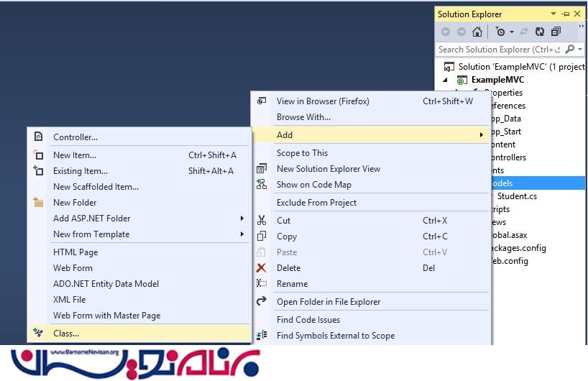Select the App_Data folder row
Viewport: 588px width, 381px height.
point(506,119)
